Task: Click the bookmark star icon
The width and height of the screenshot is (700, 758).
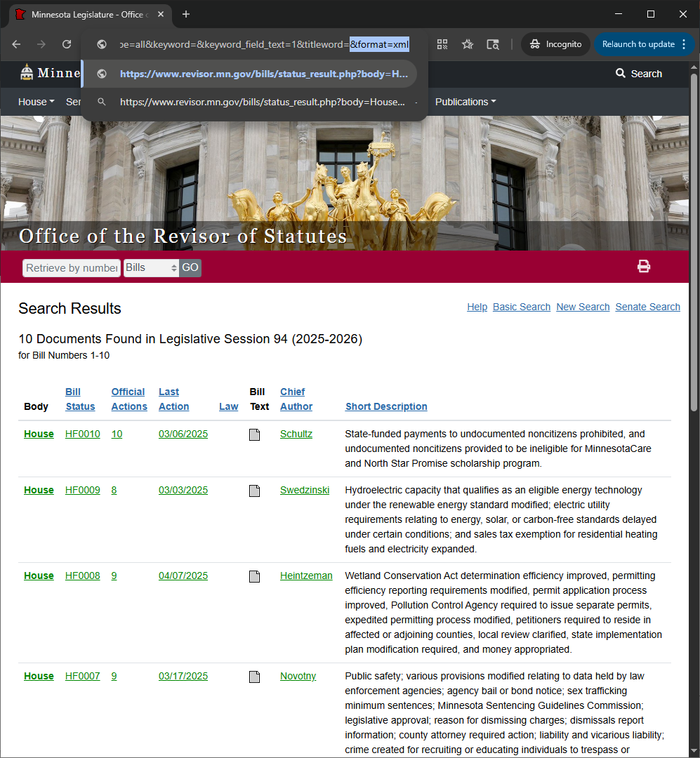Action: (468, 44)
